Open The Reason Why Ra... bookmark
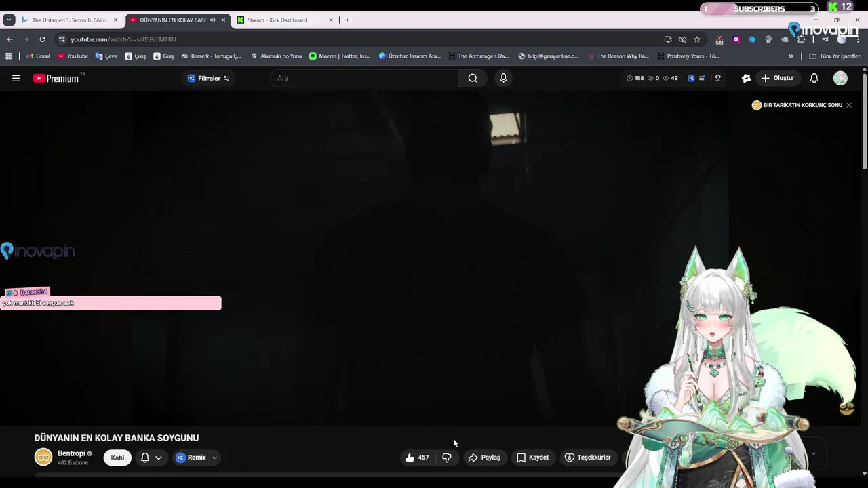The height and width of the screenshot is (488, 868). click(618, 56)
